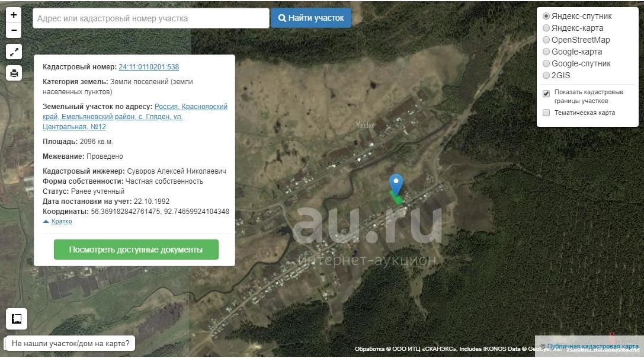Screen dimensions: 644x358
Task: Print the map using printer icon
Action: coord(14,73)
